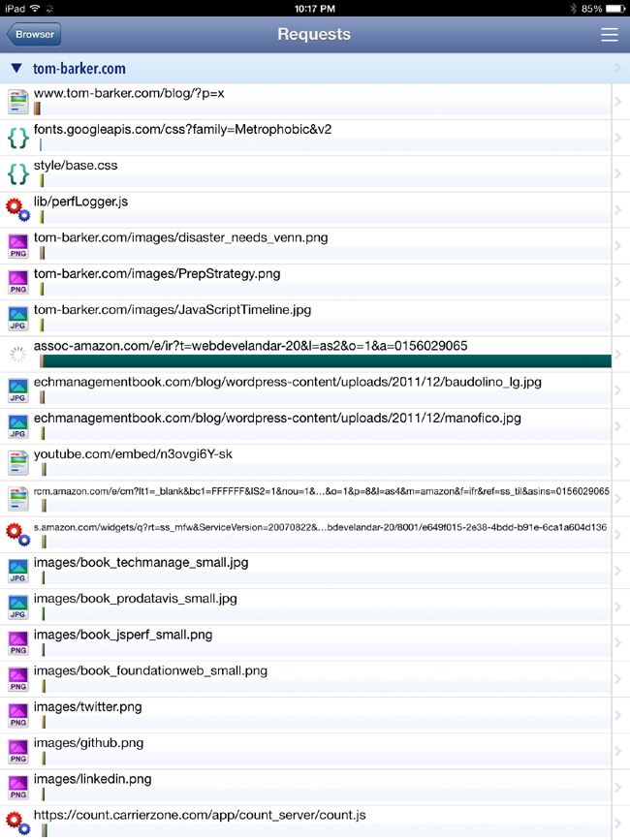The width and height of the screenshot is (630, 840).
Task: Click the PNG icon for disaster_needs_venn.png
Action: pyautogui.click(x=17, y=246)
